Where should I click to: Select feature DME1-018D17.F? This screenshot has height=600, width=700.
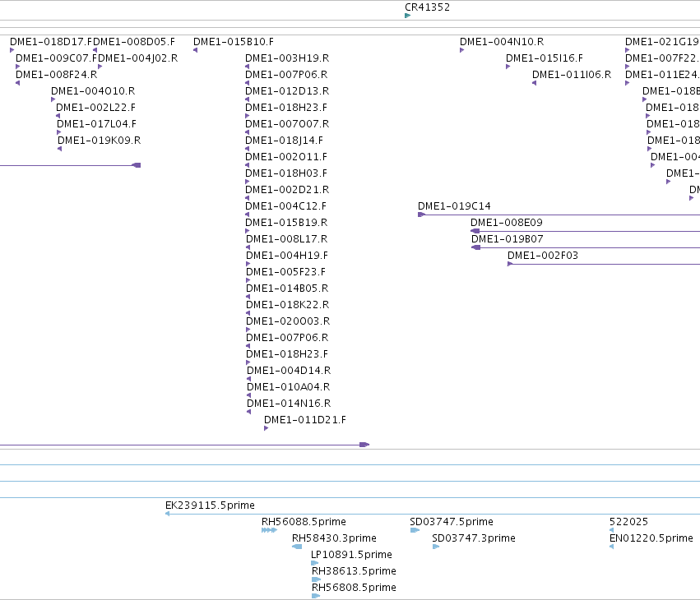(x=51, y=41)
